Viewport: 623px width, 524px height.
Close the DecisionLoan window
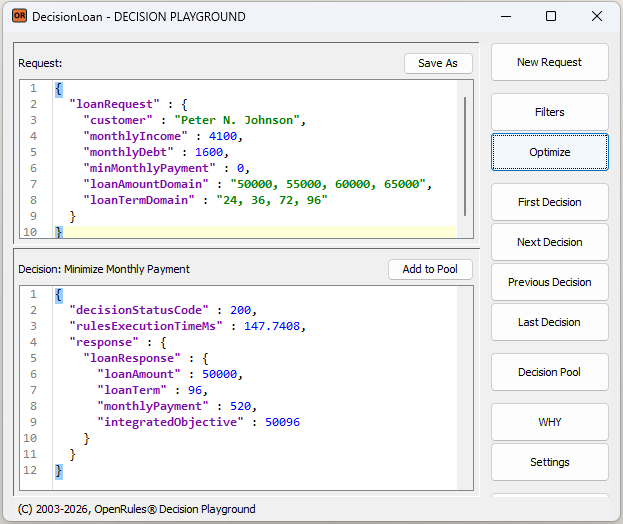(597, 16)
